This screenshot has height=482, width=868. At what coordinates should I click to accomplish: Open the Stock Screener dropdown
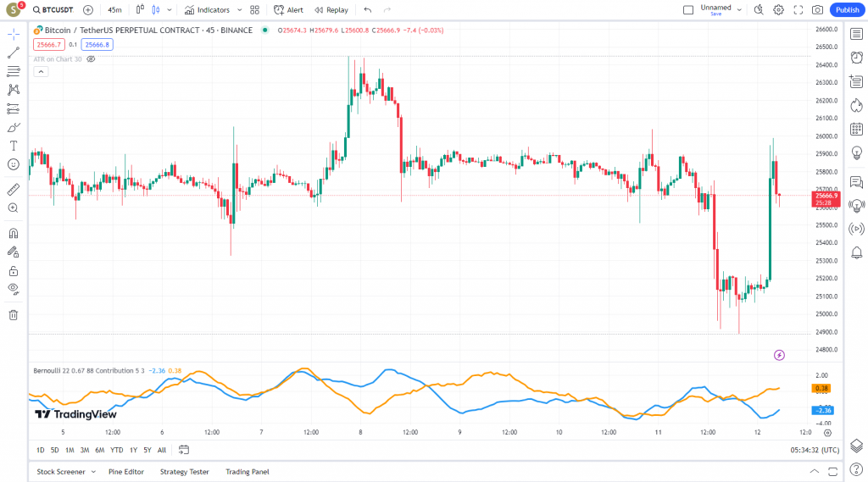pos(66,472)
